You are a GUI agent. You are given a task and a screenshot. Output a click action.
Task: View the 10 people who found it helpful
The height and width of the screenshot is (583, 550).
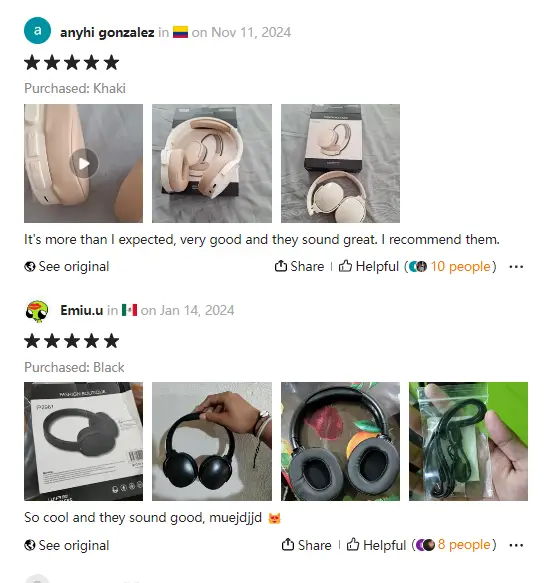[x=460, y=266]
